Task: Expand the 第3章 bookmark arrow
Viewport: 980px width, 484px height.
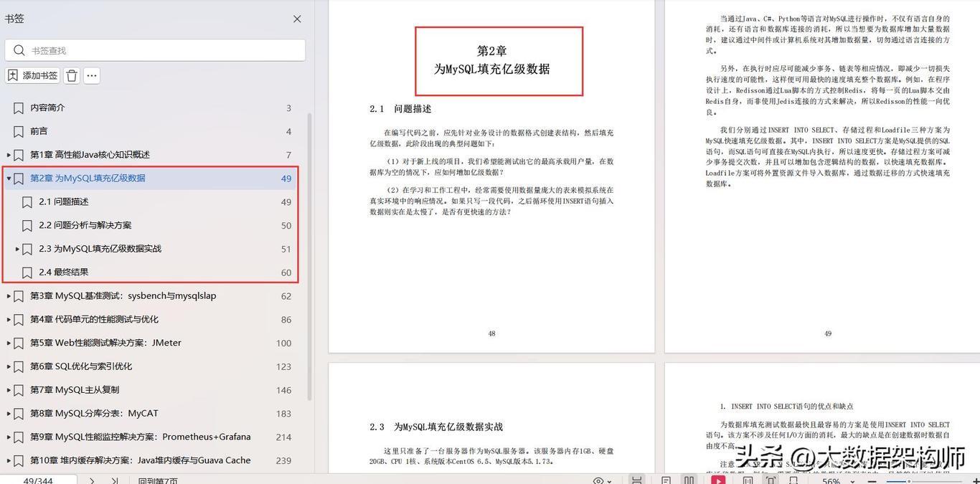Action: tap(9, 295)
